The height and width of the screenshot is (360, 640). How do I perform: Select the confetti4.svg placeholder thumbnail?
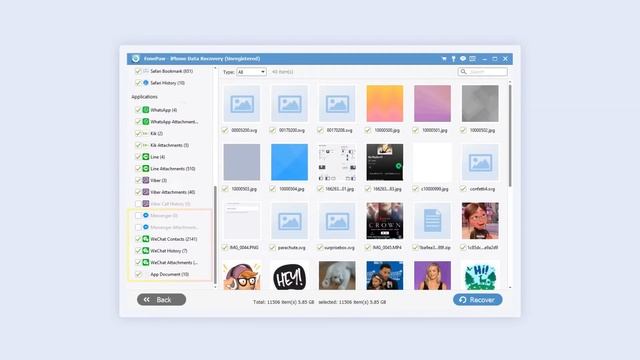point(480,162)
